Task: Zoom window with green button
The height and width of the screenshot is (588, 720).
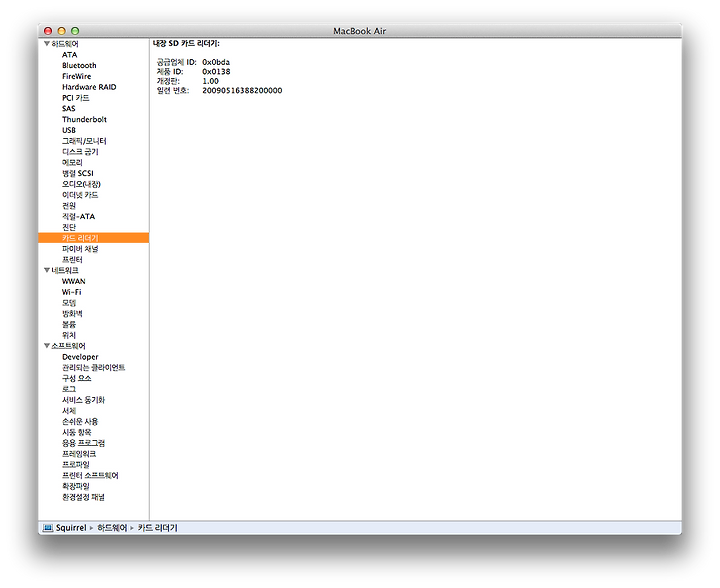Action: tap(75, 31)
